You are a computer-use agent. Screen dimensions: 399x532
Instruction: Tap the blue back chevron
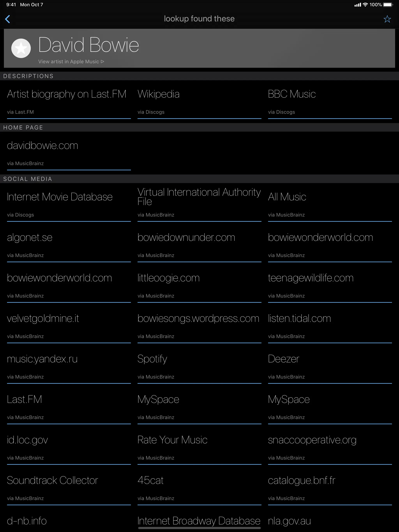pos(8,19)
